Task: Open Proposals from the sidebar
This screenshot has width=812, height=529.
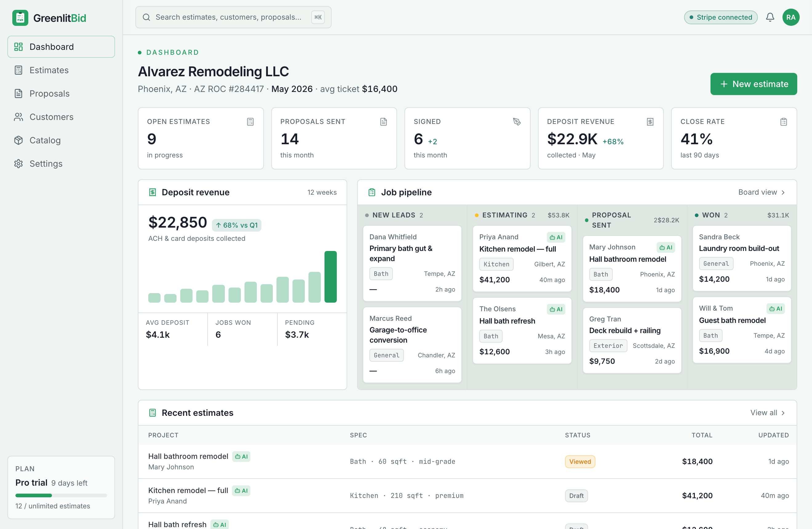Action: click(x=61, y=93)
